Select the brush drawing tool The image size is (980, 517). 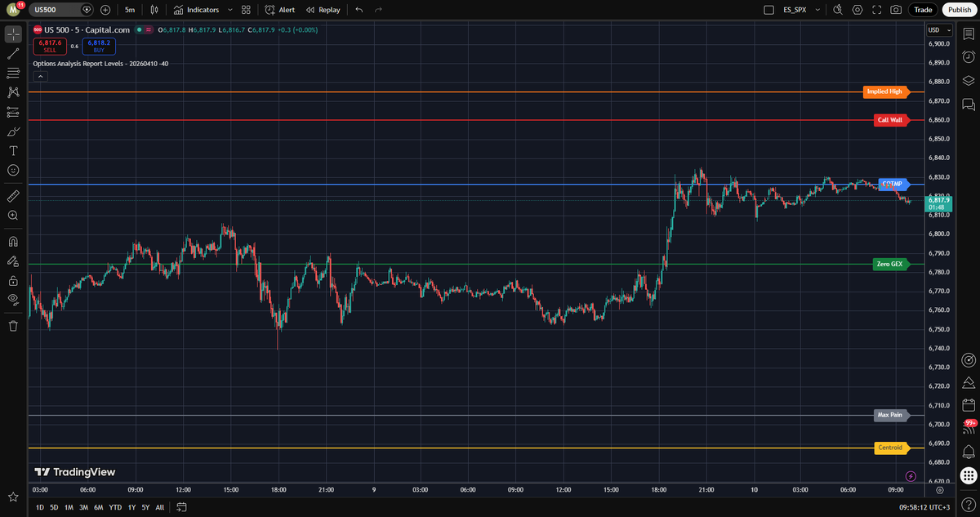13,131
